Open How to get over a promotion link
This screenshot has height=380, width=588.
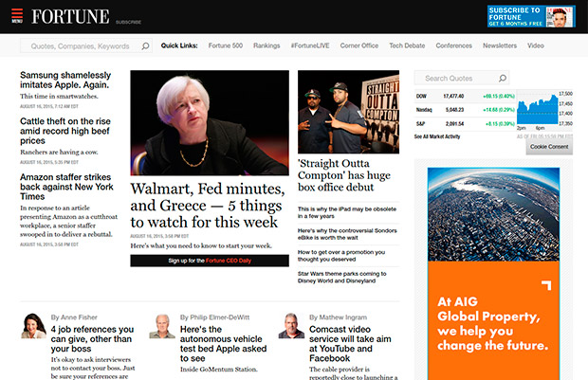(x=341, y=256)
